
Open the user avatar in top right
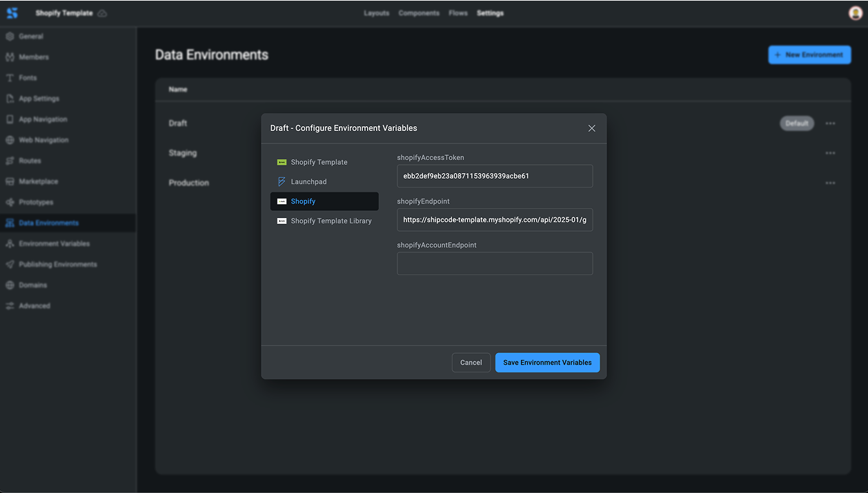pos(856,13)
